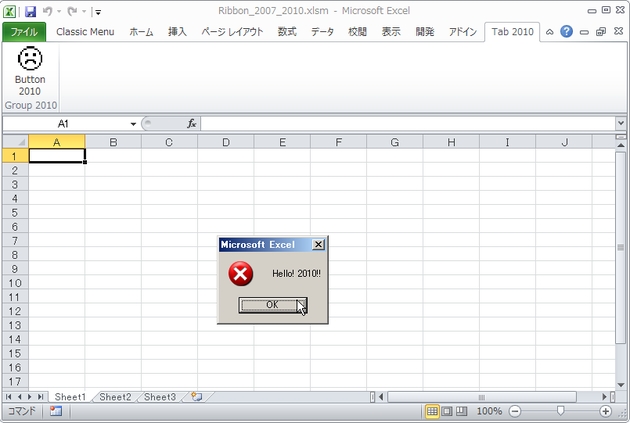Switch to Page Layout view button
This screenshot has height=423, width=630.
click(x=447, y=411)
